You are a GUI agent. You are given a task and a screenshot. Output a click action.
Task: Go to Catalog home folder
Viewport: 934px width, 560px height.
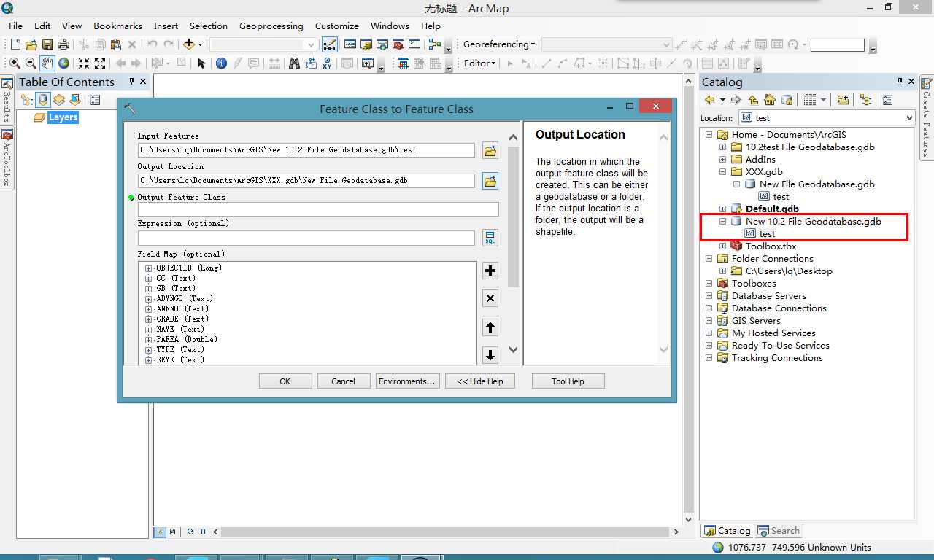[x=769, y=100]
